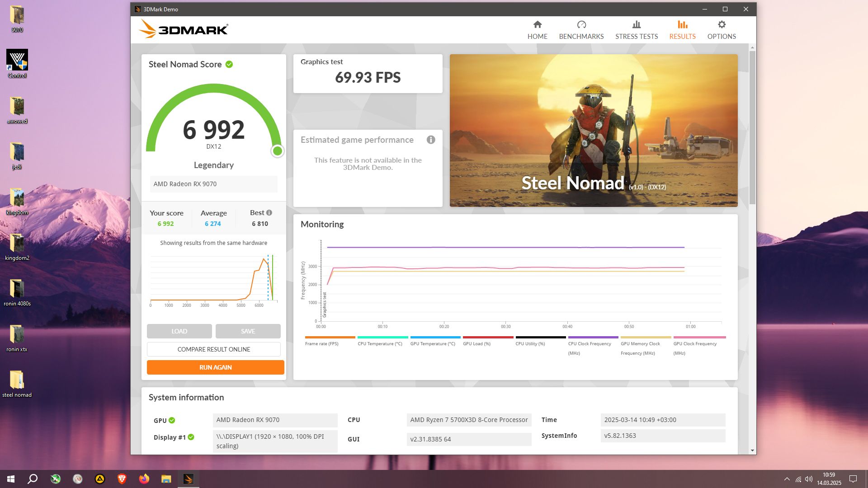868x488 pixels.
Task: Click the SAVE button
Action: click(248, 331)
